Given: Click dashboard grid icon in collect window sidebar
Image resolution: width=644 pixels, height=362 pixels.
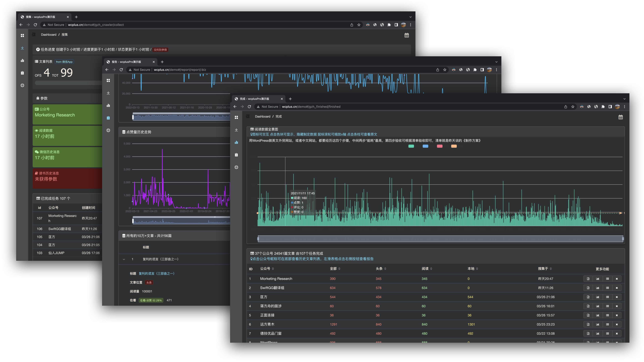Looking at the screenshot, I should point(22,36).
